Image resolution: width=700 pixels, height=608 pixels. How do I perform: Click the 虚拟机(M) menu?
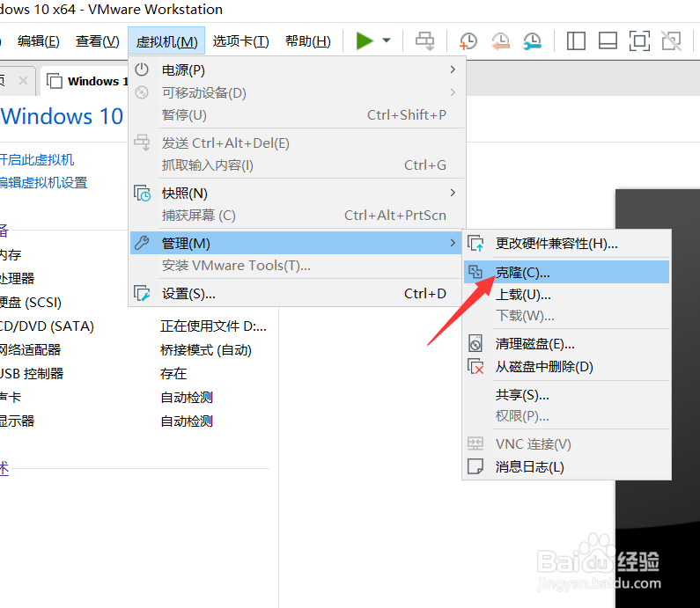[x=166, y=41]
